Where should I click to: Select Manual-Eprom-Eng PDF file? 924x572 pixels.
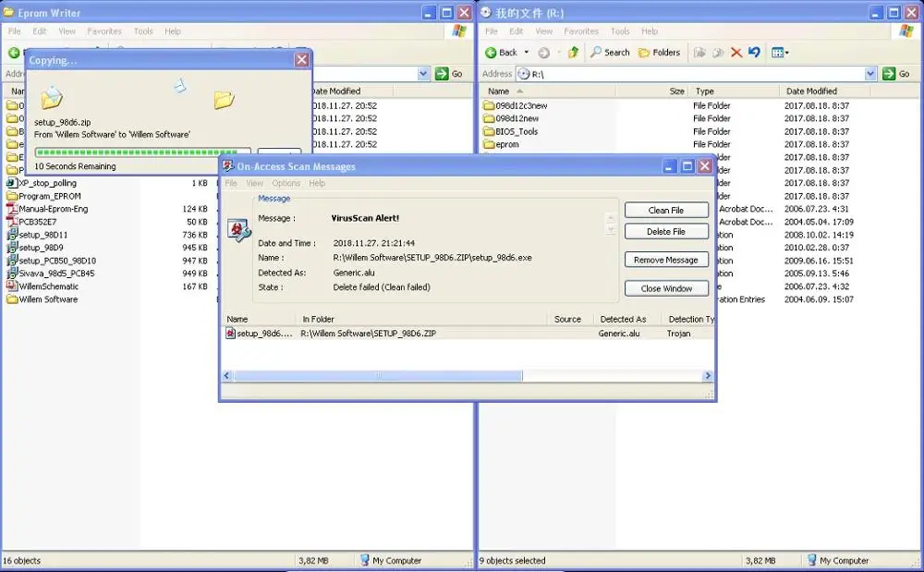pos(47,209)
